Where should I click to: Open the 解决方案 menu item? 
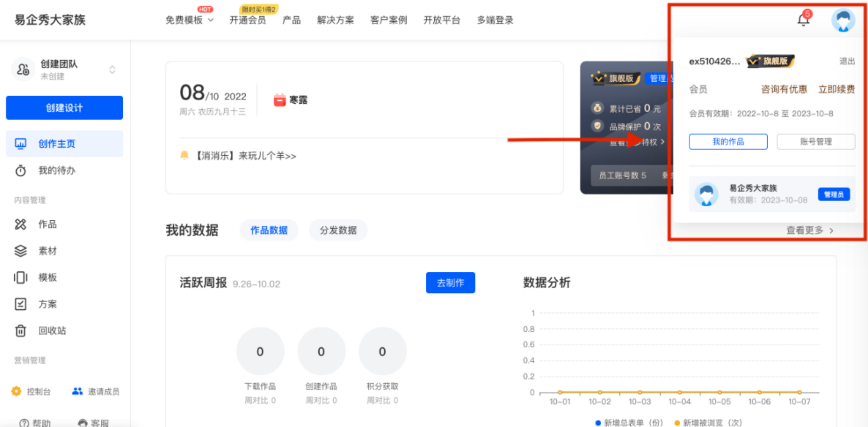335,20
